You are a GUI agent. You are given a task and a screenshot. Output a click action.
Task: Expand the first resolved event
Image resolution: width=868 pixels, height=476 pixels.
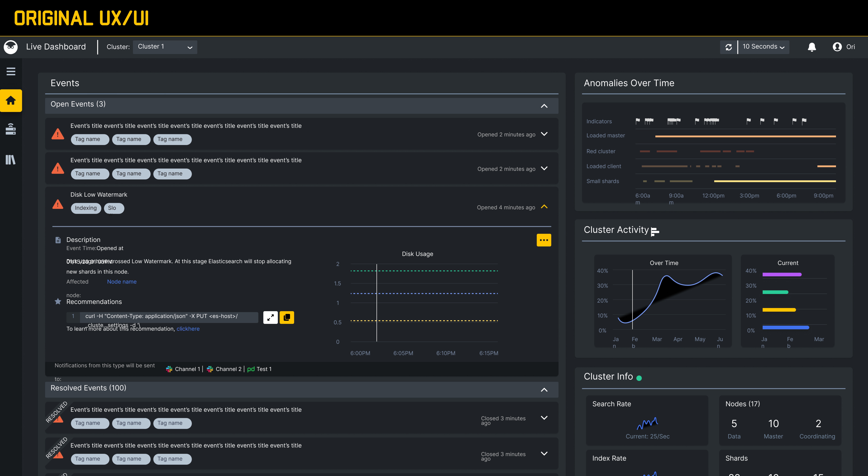[544, 418]
